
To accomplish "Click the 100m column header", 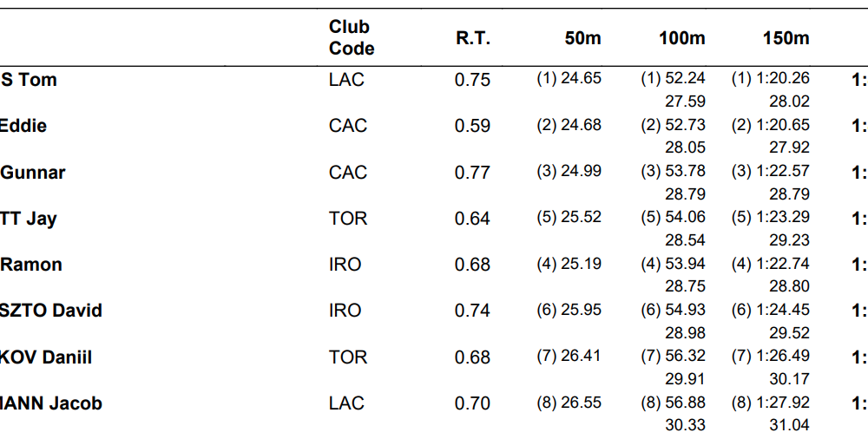I will [682, 38].
